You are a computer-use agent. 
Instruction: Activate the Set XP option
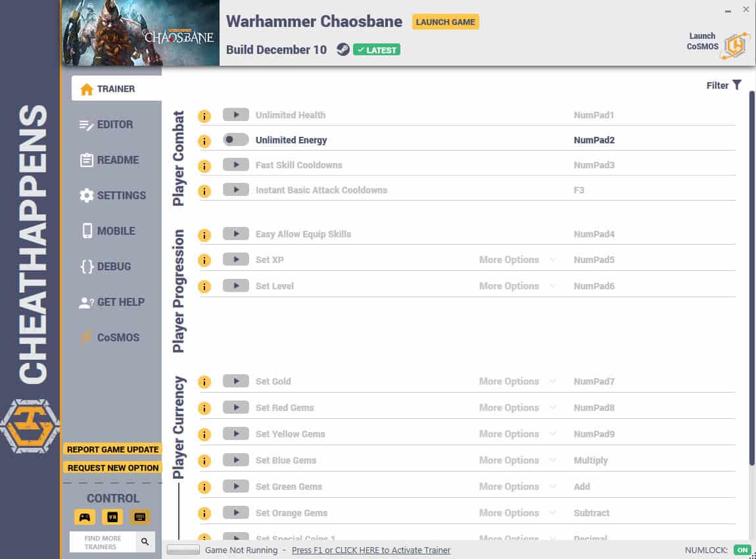(x=236, y=260)
